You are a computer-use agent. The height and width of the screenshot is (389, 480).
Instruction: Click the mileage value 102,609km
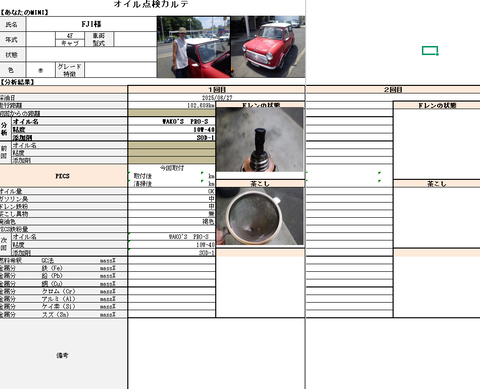tap(201, 105)
